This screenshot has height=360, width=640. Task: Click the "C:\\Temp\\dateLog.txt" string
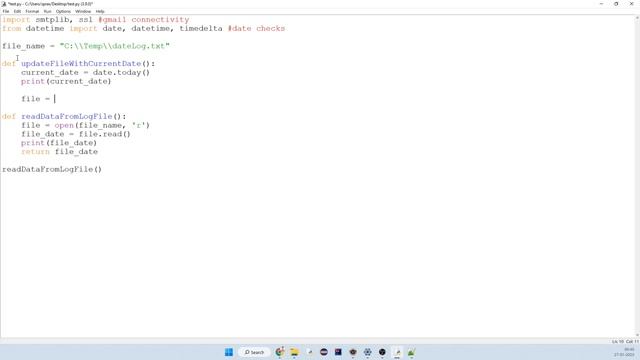coord(115,46)
